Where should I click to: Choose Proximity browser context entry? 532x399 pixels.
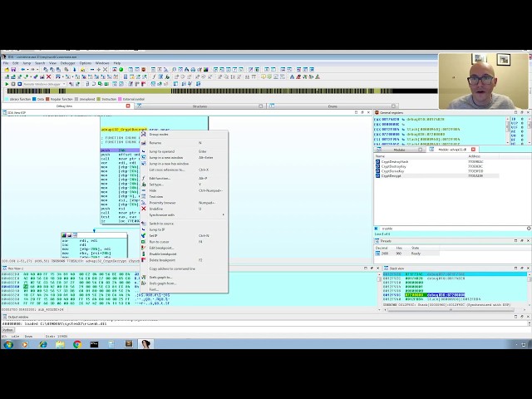click(x=184, y=203)
